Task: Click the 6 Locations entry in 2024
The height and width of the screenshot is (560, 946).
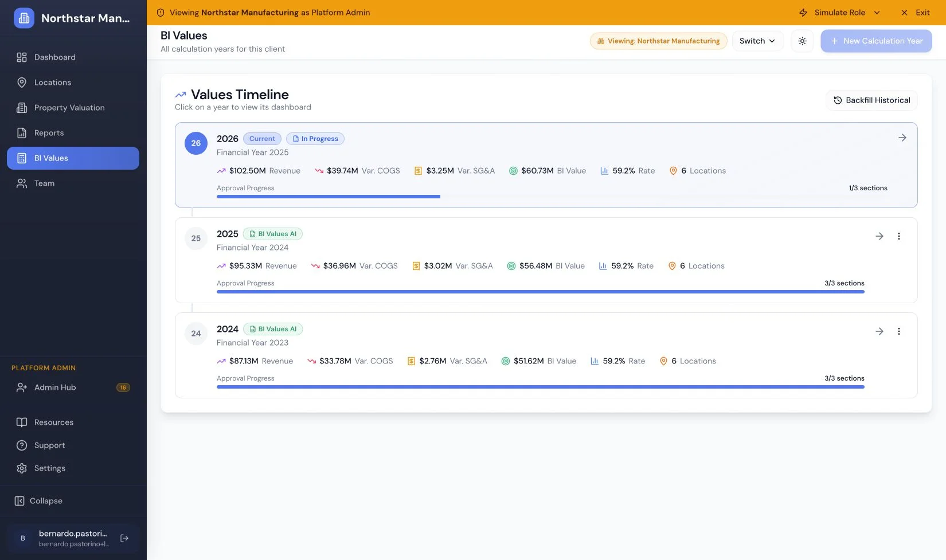Action: 687,361
